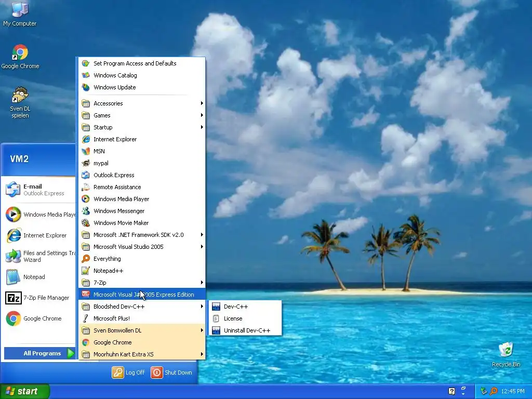Click Outlook Express icon in All Programs
Viewport: 532px width, 399px height.
(x=86, y=175)
